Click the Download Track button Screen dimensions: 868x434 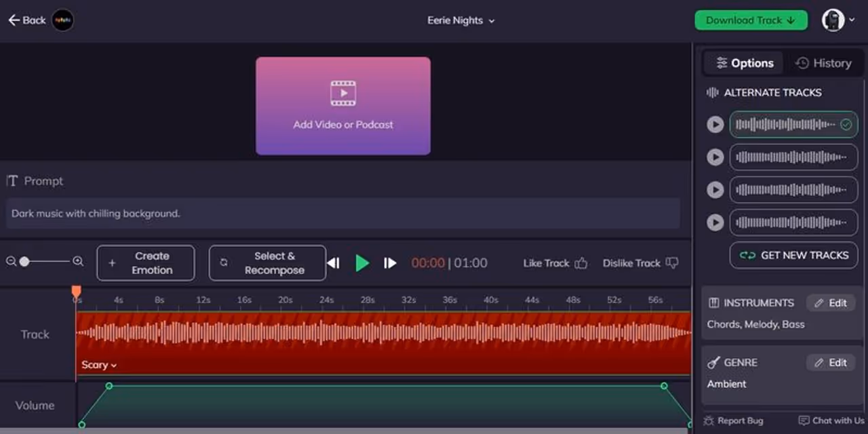(x=751, y=20)
